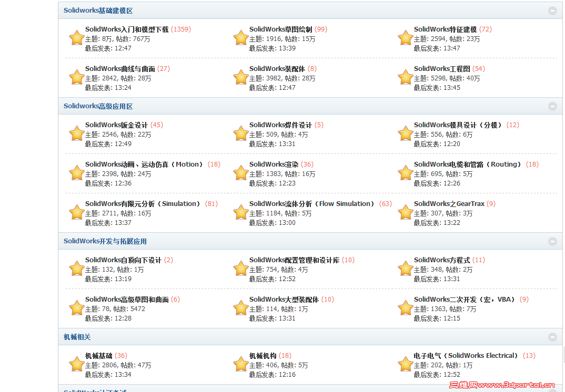
Task: Click star icon beside 机械机构
Action: (x=241, y=364)
